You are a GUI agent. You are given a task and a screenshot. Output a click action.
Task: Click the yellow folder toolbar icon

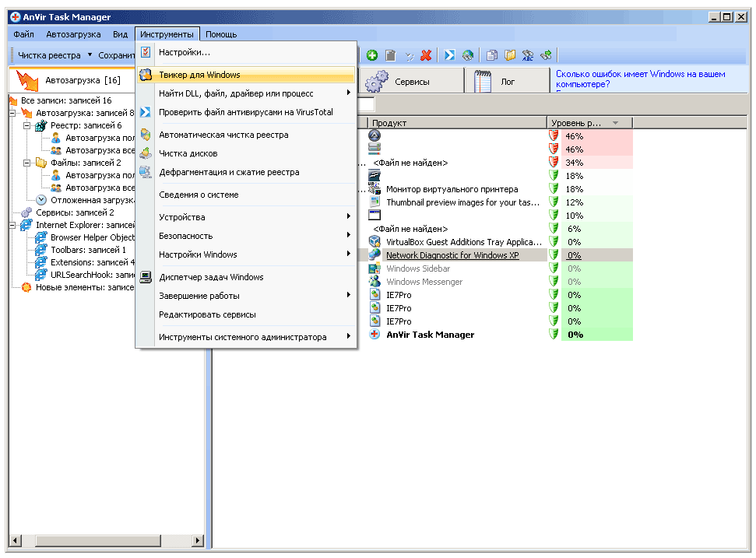click(x=510, y=55)
